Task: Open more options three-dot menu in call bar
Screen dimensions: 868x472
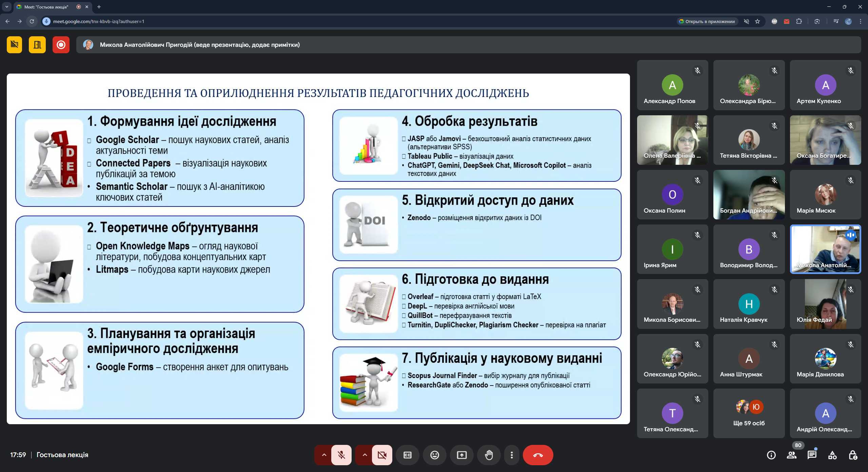Action: coord(512,455)
